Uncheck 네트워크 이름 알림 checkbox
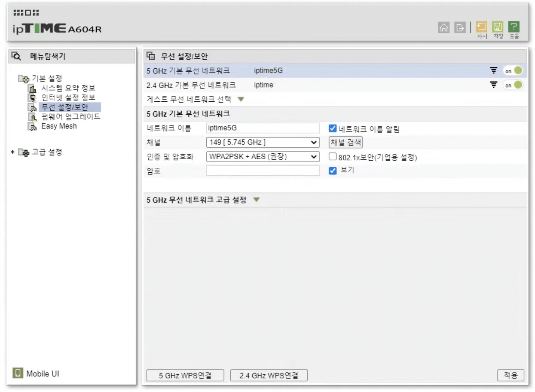 pyautogui.click(x=332, y=128)
